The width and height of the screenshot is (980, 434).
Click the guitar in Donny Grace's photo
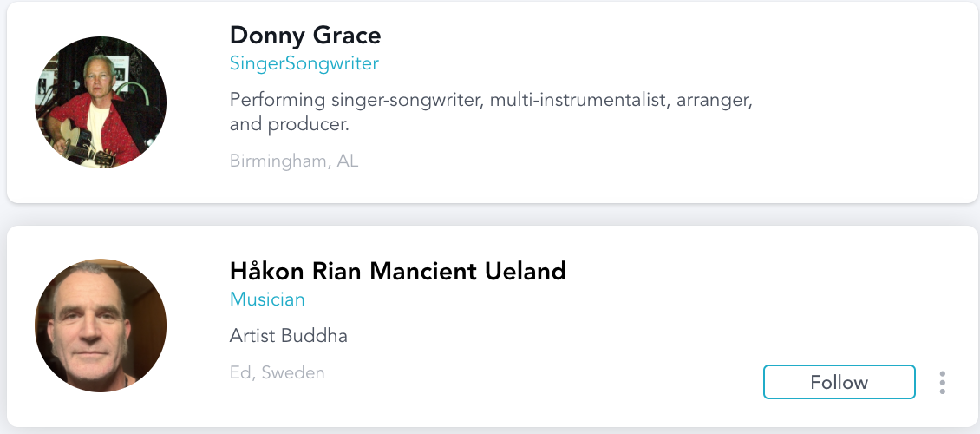point(84,145)
